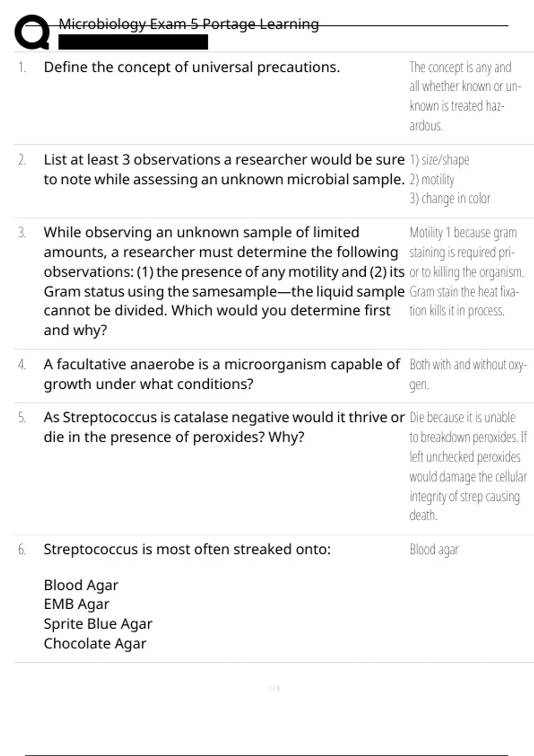534x756 pixels.
Task: Select question 3 about the unknown sample
Action: pyautogui.click(x=224, y=281)
